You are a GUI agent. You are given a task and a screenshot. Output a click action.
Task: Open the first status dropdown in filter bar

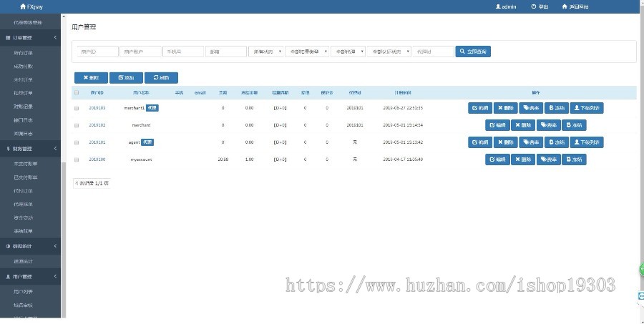265,51
